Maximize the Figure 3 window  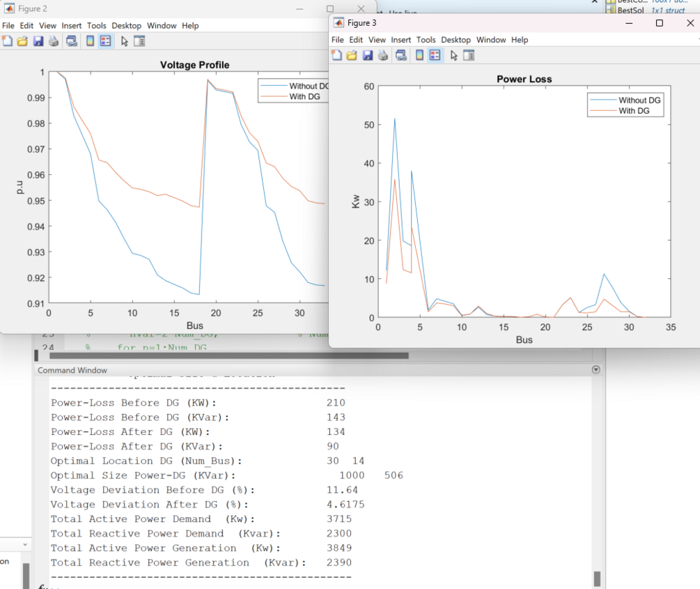659,23
